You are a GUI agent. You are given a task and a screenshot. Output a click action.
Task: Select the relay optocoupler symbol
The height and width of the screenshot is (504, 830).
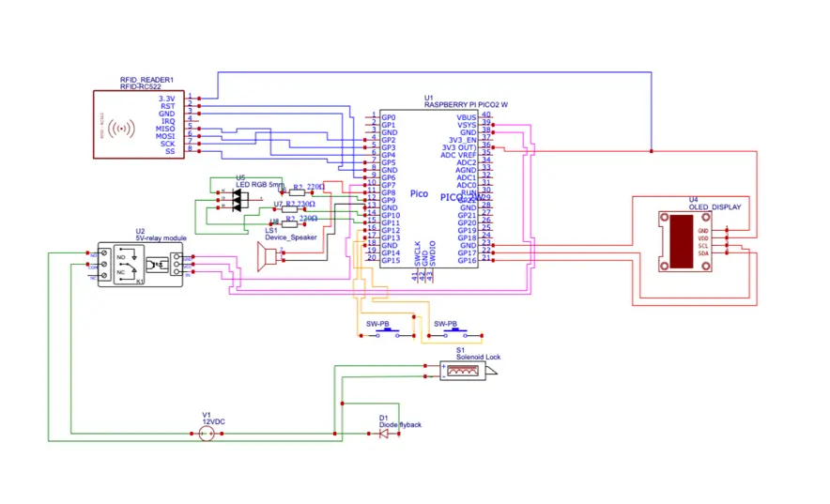pyautogui.click(x=157, y=264)
